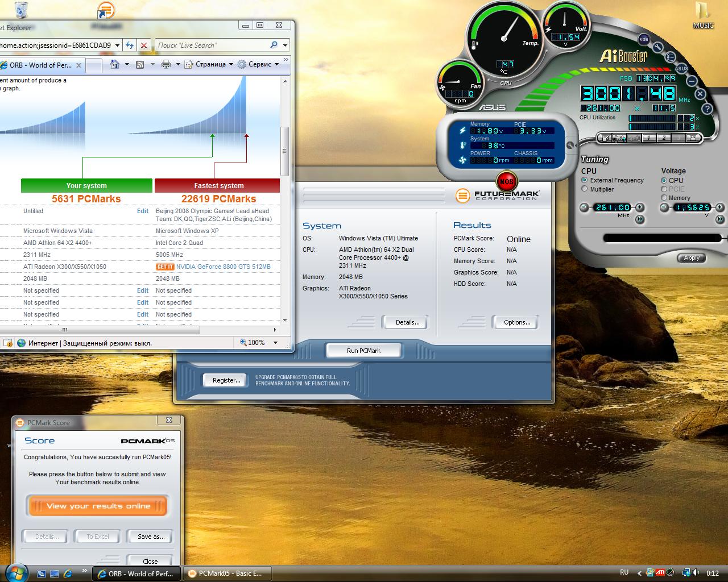
Task: Click the second AI Booster profile-bar icon
Action: point(619,138)
